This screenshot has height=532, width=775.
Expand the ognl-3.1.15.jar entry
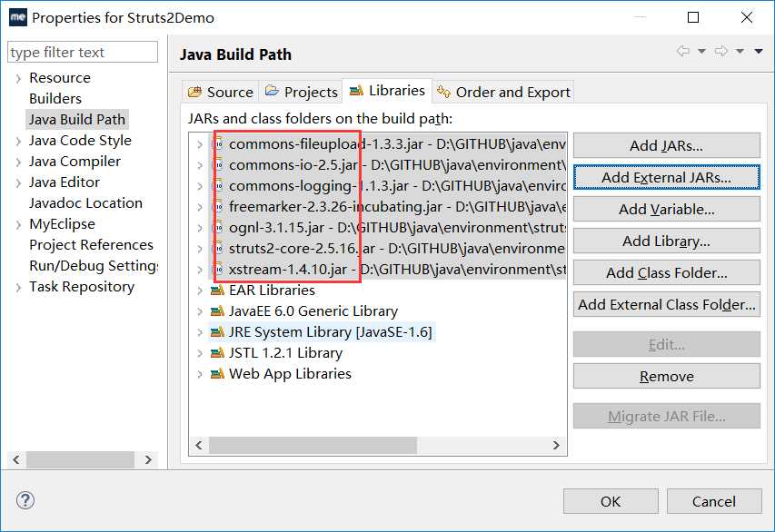(x=200, y=228)
